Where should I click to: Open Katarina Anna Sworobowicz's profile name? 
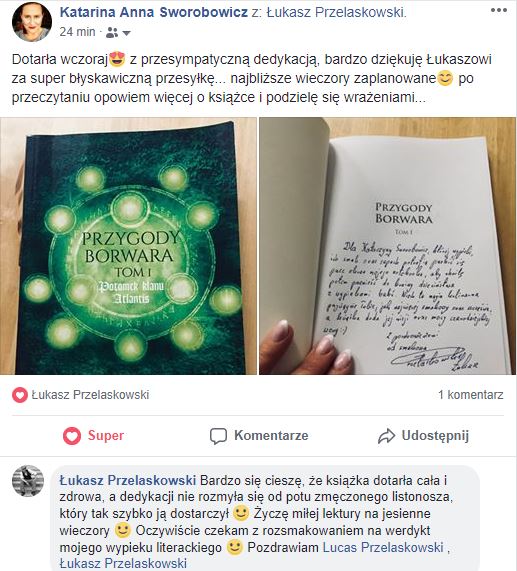point(154,12)
